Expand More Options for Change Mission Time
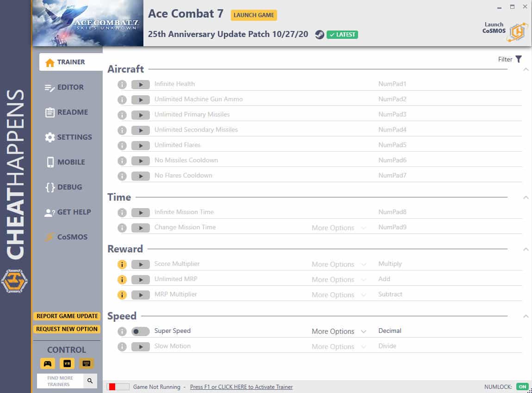 339,228
